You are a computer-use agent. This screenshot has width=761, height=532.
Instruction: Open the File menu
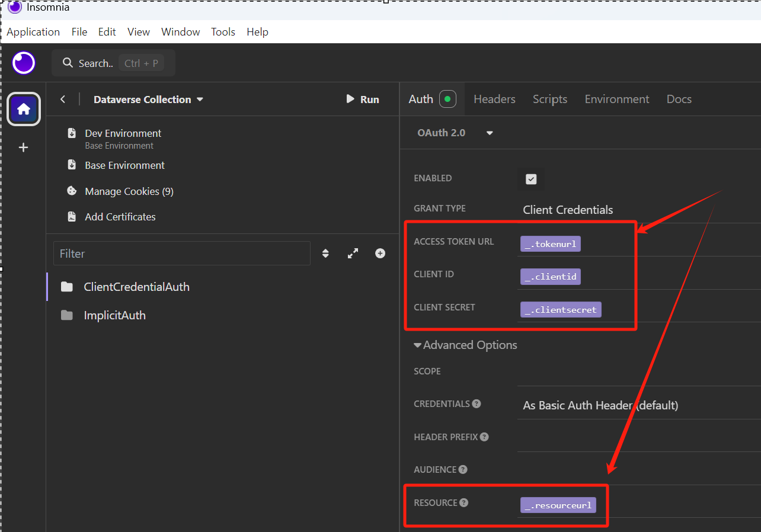pos(79,32)
